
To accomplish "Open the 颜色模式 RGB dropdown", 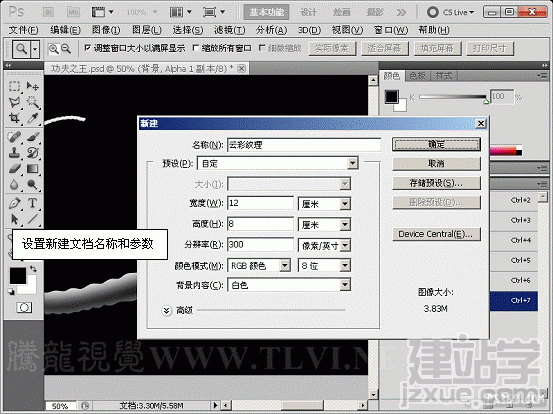I will [x=259, y=266].
